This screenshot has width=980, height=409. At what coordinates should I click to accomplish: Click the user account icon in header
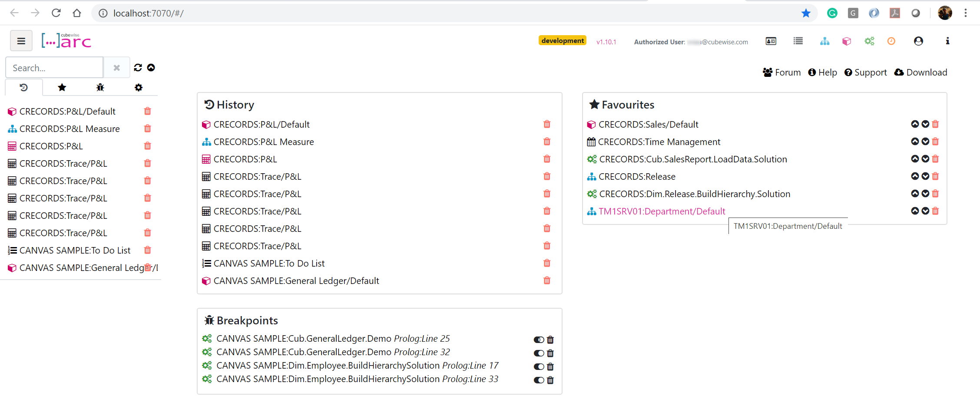click(918, 41)
